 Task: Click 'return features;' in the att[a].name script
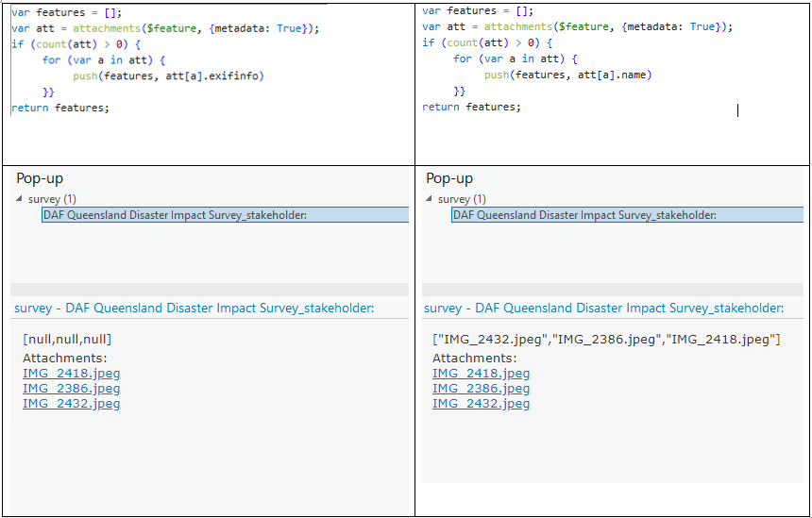[471, 107]
